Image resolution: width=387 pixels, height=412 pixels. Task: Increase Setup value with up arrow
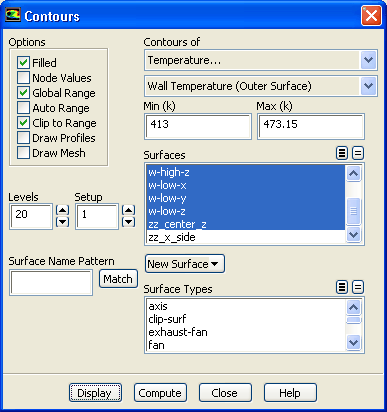click(x=129, y=210)
